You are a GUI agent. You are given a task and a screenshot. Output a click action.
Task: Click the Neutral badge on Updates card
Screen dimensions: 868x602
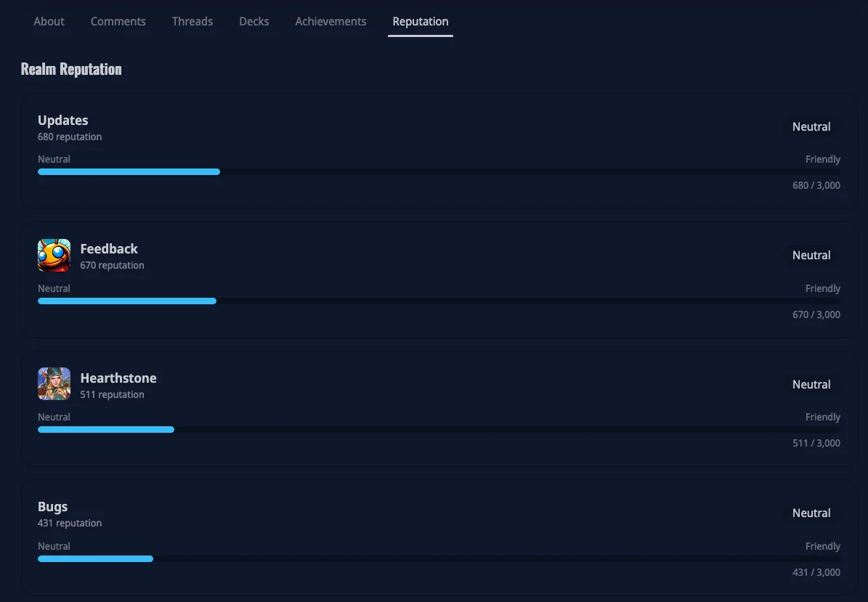[811, 127]
